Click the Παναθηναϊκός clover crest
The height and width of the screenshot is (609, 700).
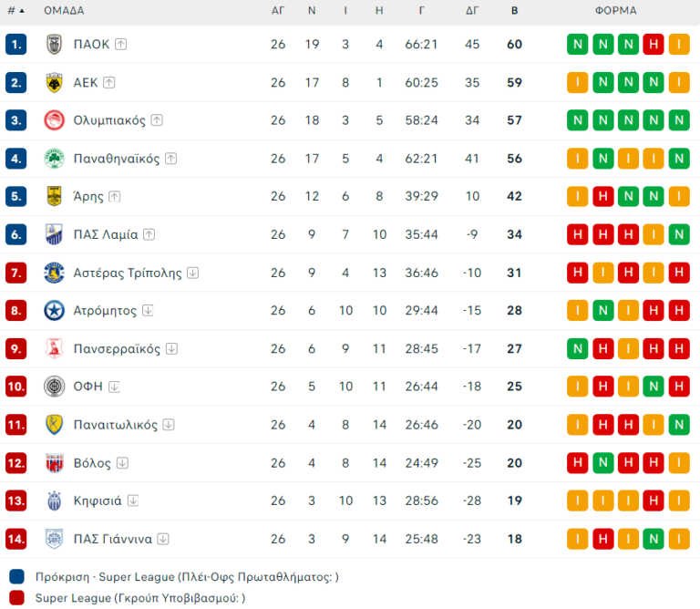pos(55,159)
